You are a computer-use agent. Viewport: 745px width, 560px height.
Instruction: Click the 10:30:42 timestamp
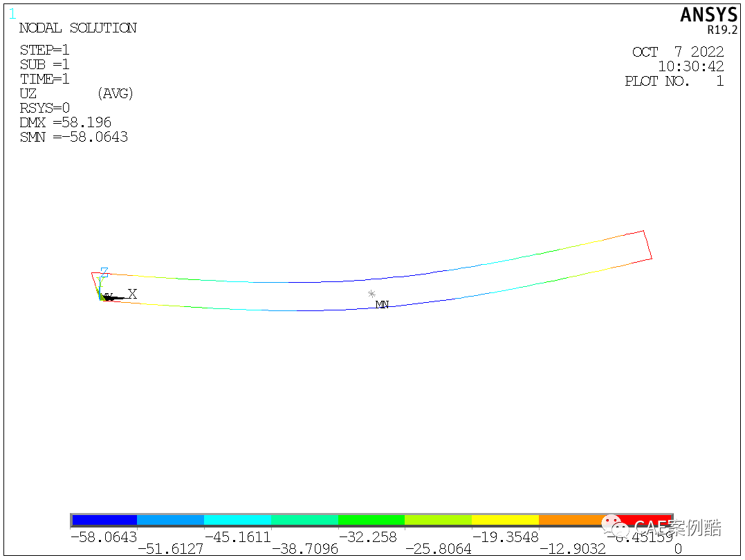[x=691, y=66]
